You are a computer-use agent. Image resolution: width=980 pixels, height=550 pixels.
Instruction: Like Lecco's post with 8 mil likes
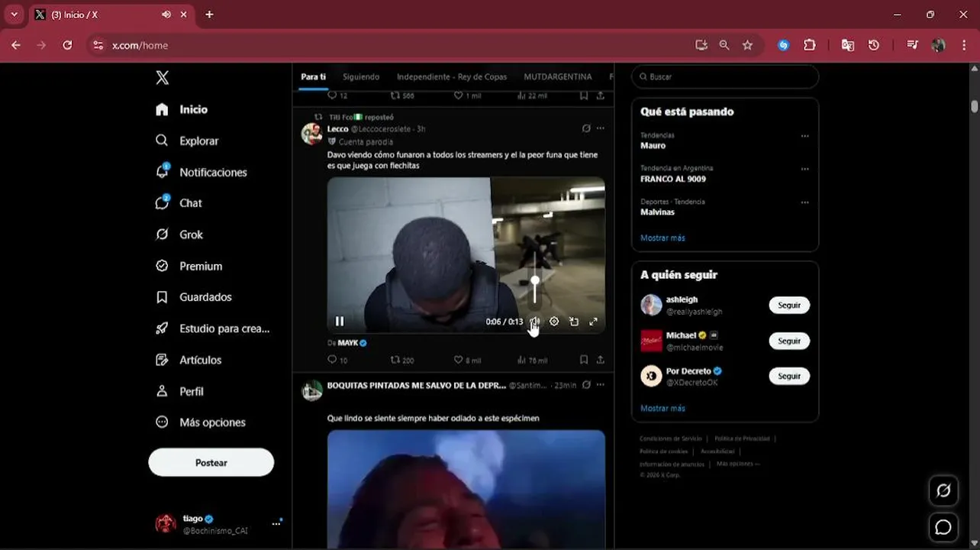pos(458,360)
